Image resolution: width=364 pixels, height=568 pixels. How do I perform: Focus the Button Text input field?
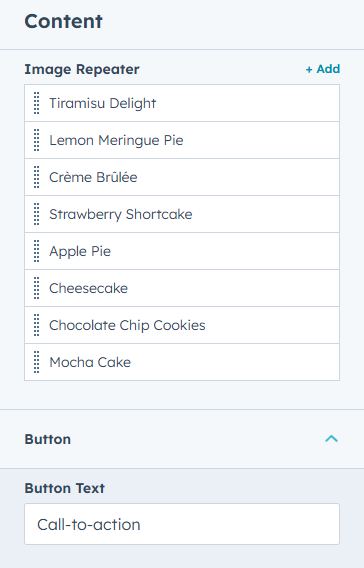click(x=182, y=524)
